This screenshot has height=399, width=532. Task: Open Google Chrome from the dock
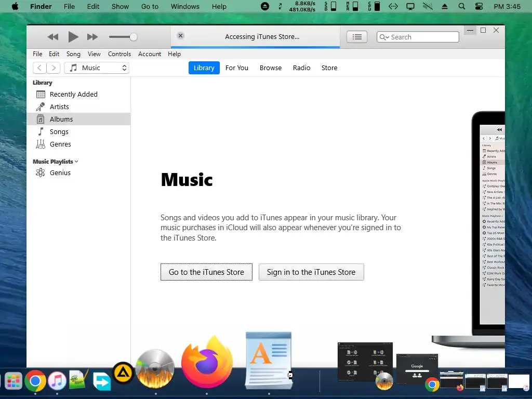click(35, 381)
